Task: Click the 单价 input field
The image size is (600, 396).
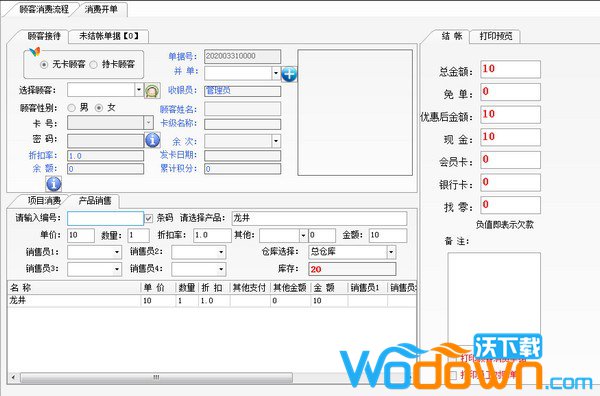Action: pos(81,235)
